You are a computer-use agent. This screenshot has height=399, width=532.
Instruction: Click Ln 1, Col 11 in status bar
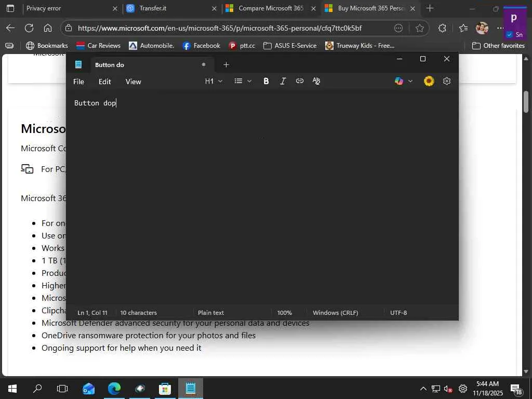(x=92, y=312)
